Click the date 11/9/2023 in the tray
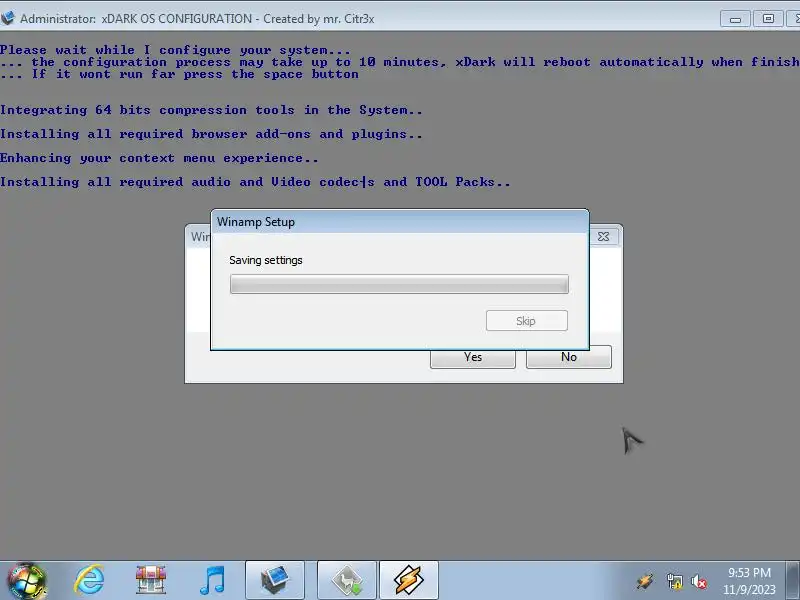The height and width of the screenshot is (600, 800). click(x=749, y=590)
